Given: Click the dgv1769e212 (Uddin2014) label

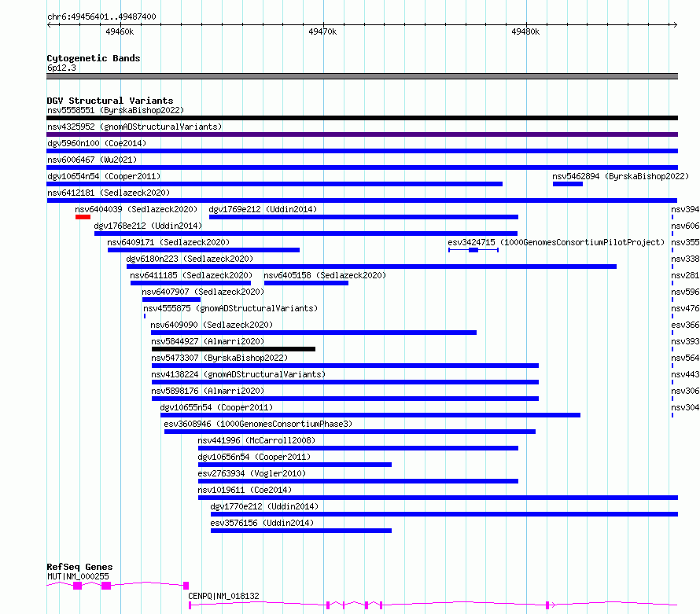Looking at the screenshot, I should pos(263,209).
